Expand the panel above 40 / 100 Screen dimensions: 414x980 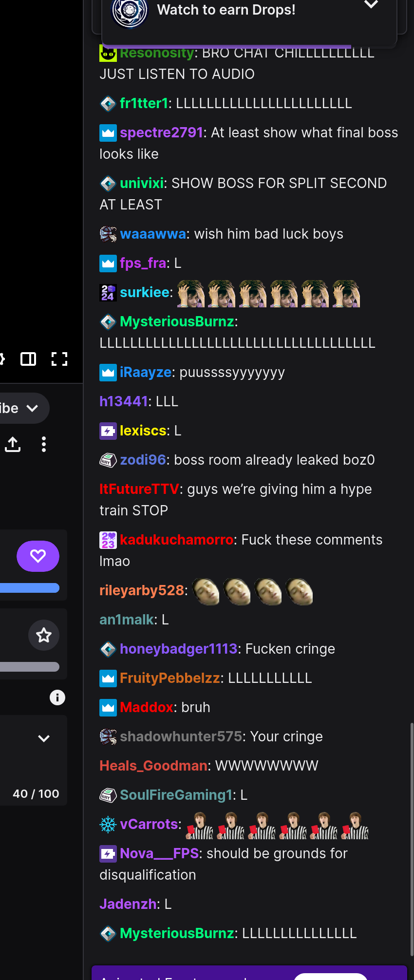44,738
